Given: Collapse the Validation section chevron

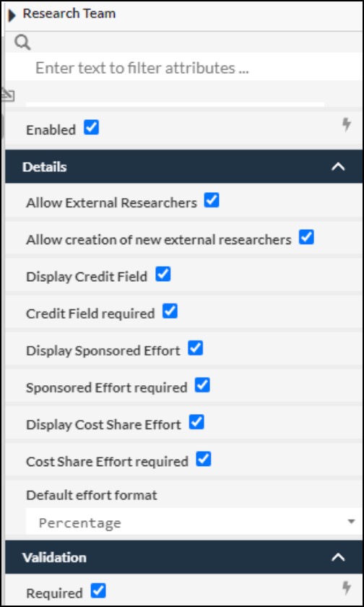Looking at the screenshot, I should pos(339,557).
